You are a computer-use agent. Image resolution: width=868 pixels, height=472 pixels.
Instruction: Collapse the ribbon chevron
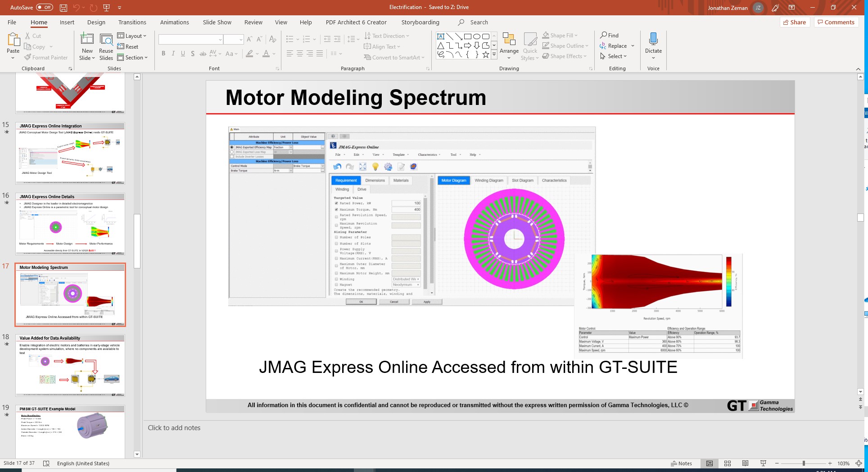coord(858,68)
